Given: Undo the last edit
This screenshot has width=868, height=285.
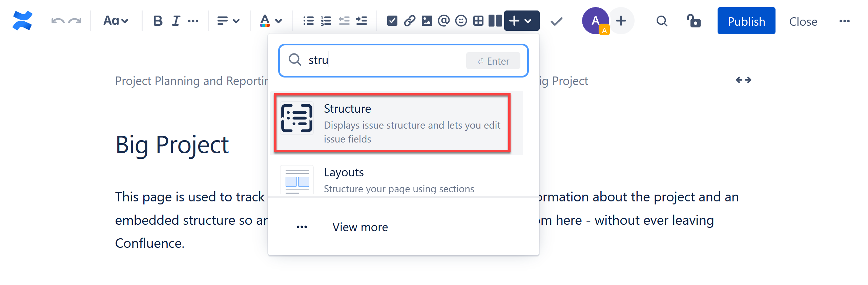Looking at the screenshot, I should tap(58, 21).
